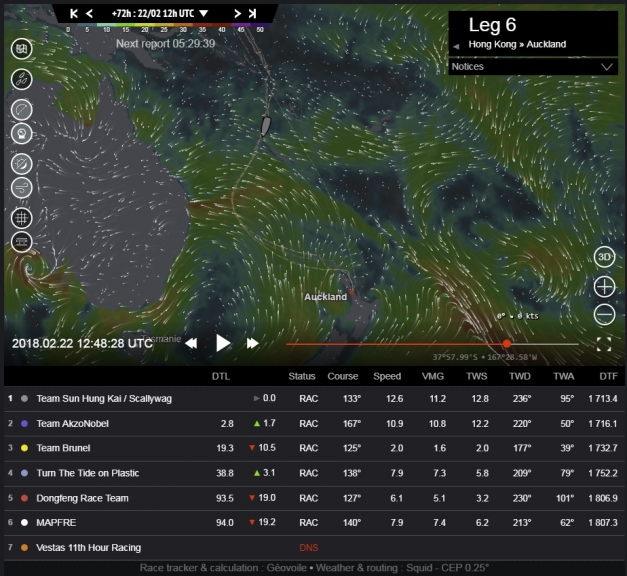Click white color dot for MAPFRE
The image size is (627, 576).
pos(24,523)
